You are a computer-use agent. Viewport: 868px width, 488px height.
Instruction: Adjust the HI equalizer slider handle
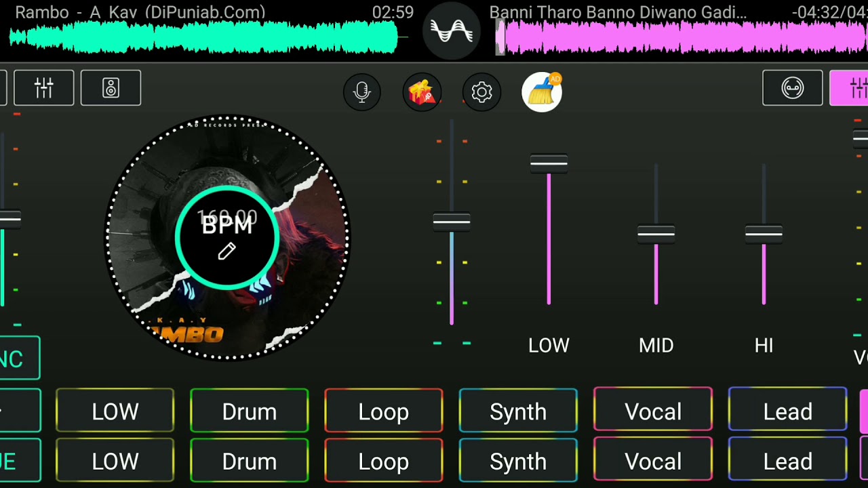click(764, 234)
